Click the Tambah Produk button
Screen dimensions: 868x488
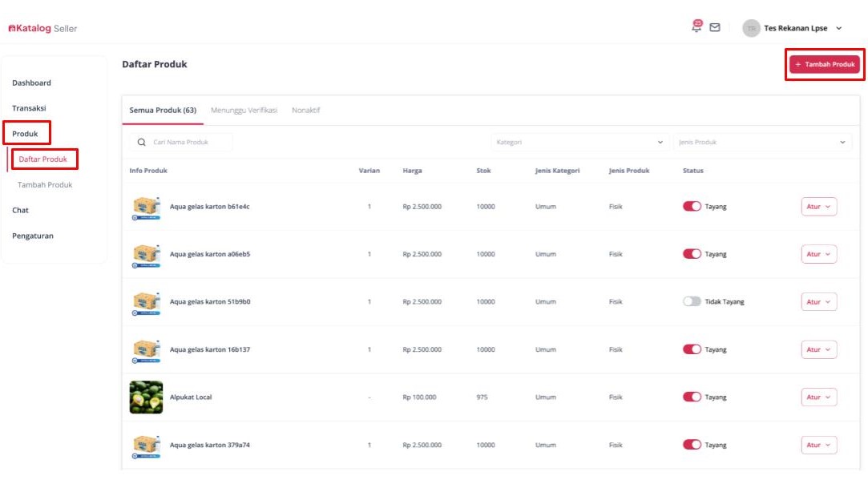pos(825,65)
